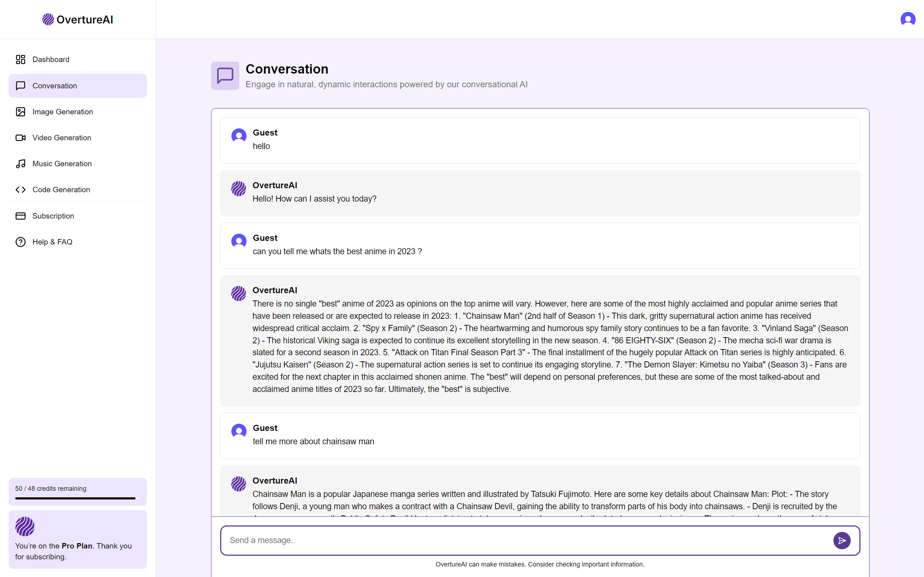This screenshot has width=924, height=577.
Task: Open the Conversation menu item
Action: 78,86
